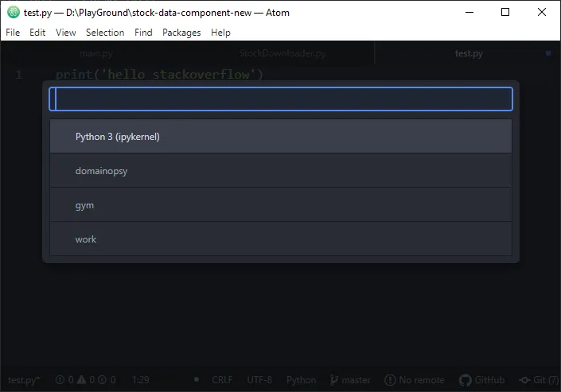Change UTF-8 encoding in status bar

tap(259, 380)
